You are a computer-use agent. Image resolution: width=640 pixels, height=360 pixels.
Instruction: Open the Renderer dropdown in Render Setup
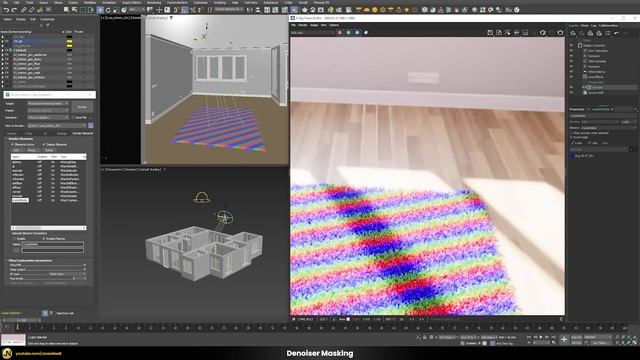[48, 118]
